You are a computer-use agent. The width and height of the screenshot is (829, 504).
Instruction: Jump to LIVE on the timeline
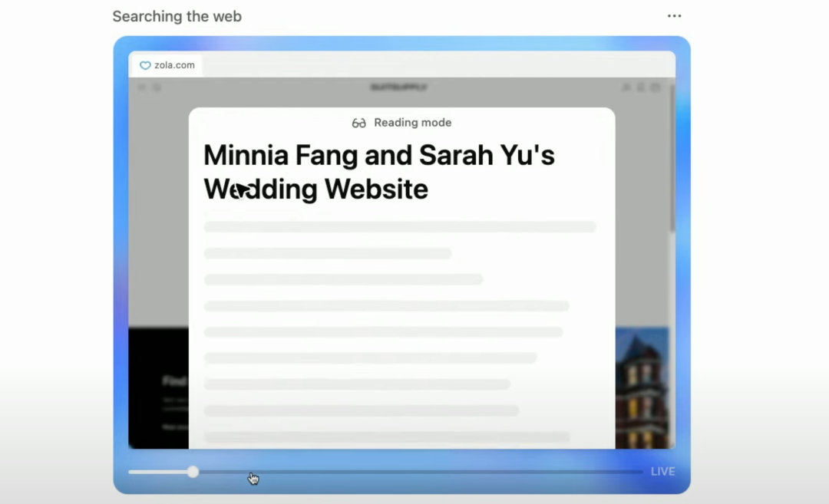coord(662,472)
